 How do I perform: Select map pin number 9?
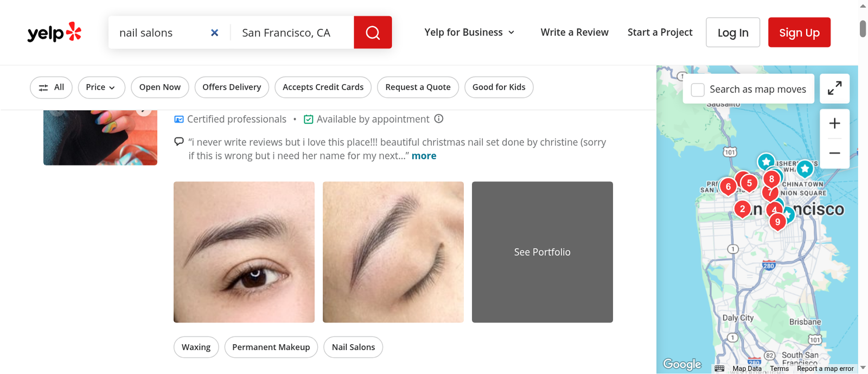pos(777,221)
